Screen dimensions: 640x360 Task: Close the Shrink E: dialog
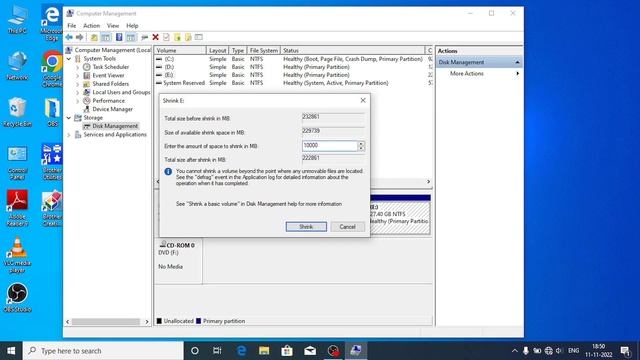click(363, 100)
